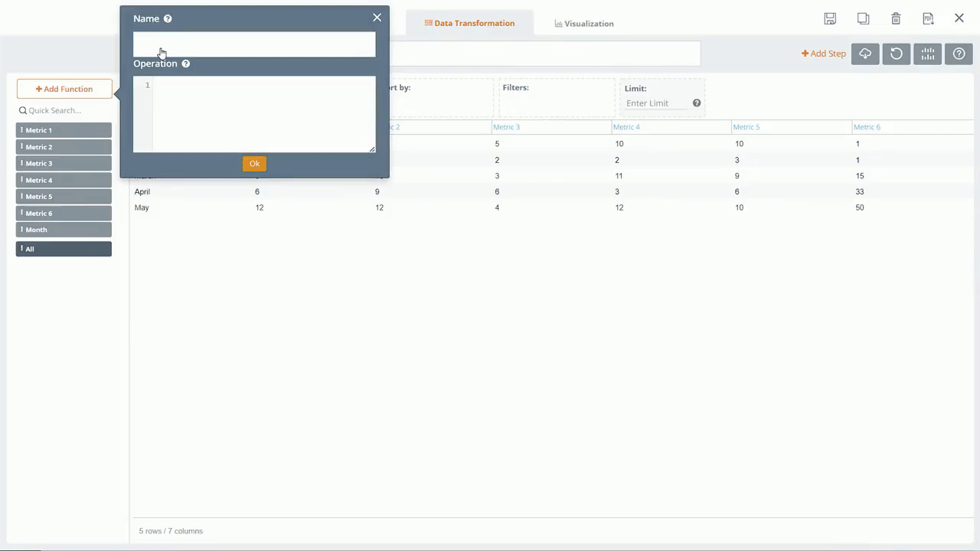The image size is (980, 551).
Task: Click the cloud download icon button
Action: pyautogui.click(x=865, y=54)
